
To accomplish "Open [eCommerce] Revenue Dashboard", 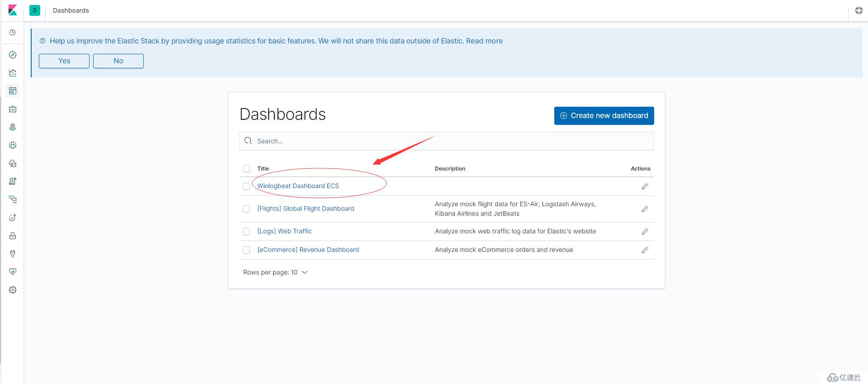I will [x=308, y=250].
